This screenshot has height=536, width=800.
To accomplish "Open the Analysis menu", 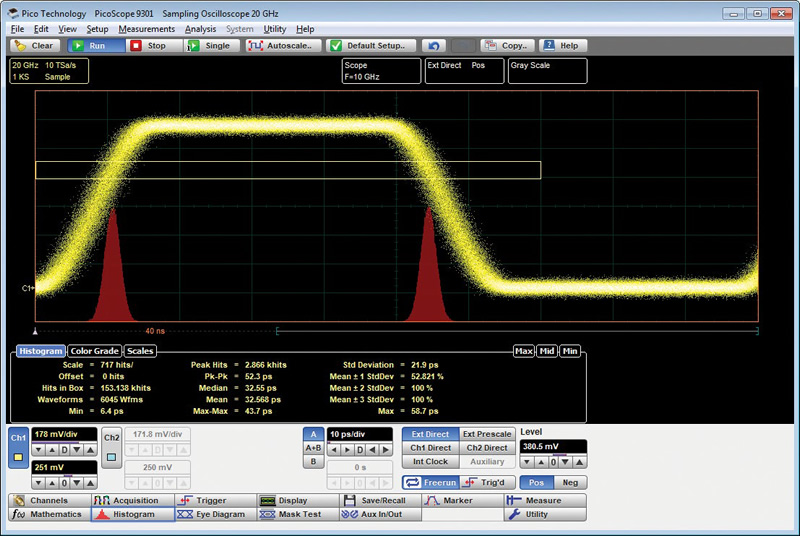I will 200,29.
